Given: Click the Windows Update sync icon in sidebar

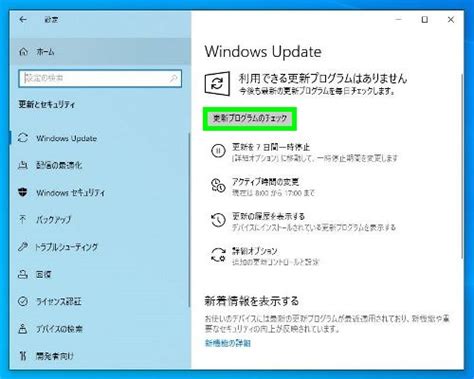Looking at the screenshot, I should click(x=23, y=138).
